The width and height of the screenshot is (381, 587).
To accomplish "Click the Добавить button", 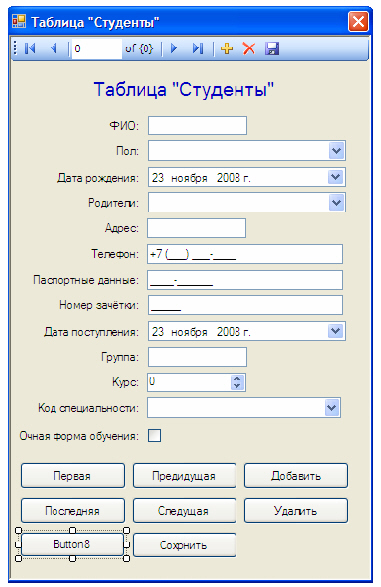I will tap(296, 476).
